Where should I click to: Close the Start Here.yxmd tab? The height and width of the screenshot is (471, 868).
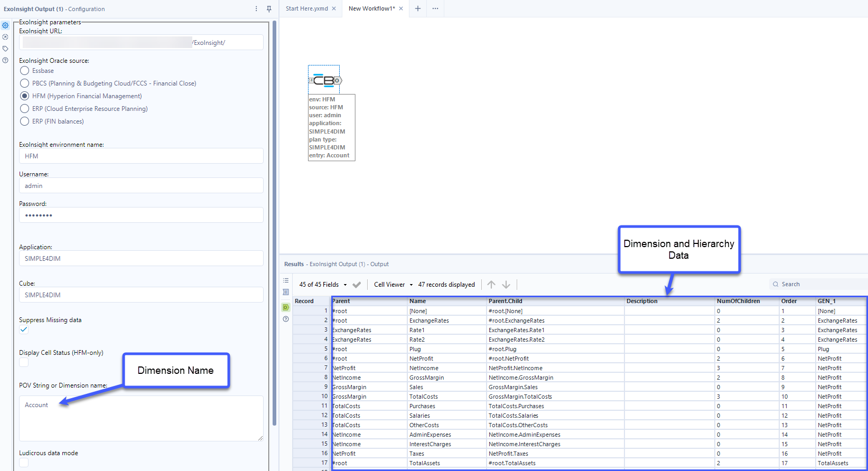pyautogui.click(x=334, y=8)
